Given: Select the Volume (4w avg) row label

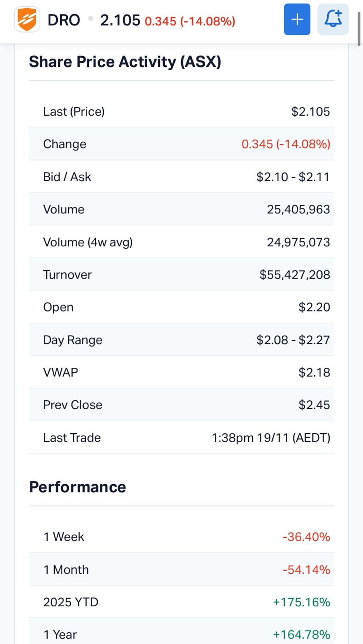Looking at the screenshot, I should (x=88, y=242).
